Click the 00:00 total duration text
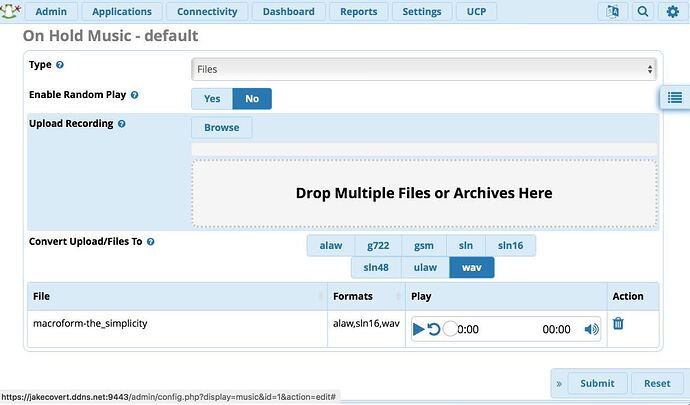Screen dimensions: 690x405 pyautogui.click(x=556, y=329)
